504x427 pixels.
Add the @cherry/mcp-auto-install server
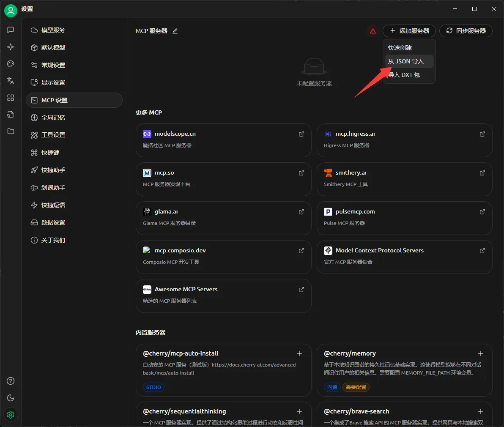[299, 353]
